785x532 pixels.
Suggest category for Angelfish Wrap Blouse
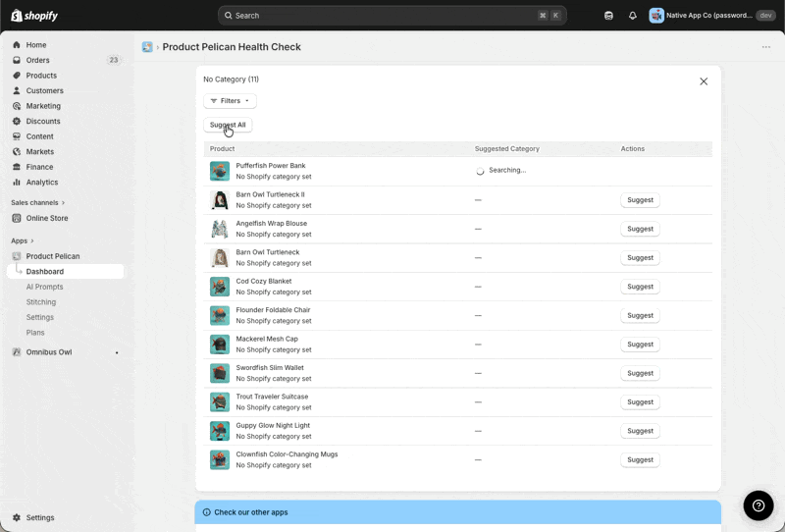[641, 229]
